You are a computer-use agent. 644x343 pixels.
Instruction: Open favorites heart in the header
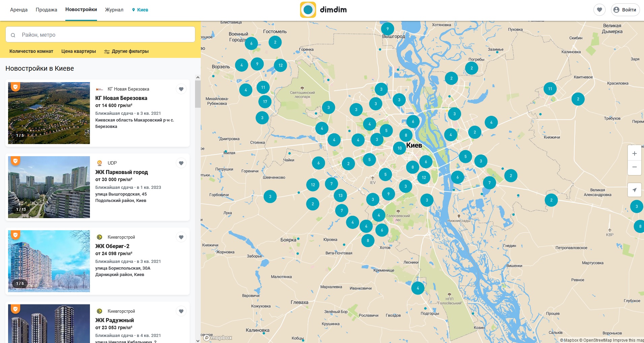tap(599, 10)
